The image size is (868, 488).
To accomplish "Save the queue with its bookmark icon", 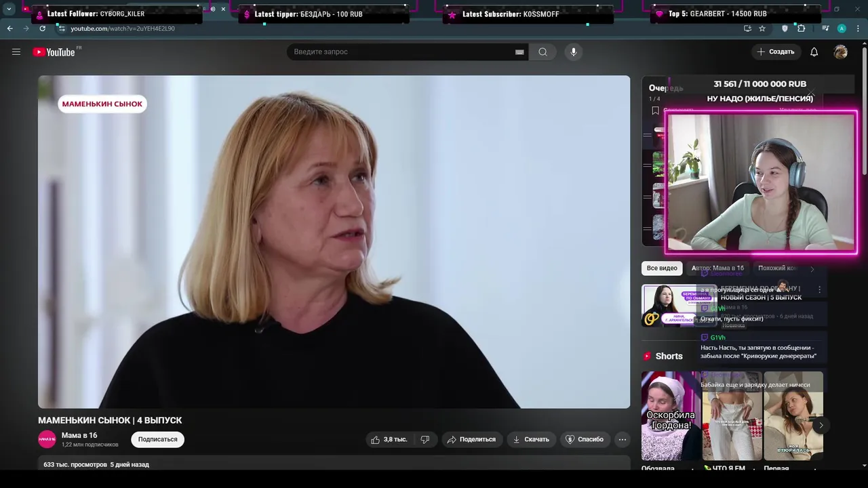I will tap(655, 110).
